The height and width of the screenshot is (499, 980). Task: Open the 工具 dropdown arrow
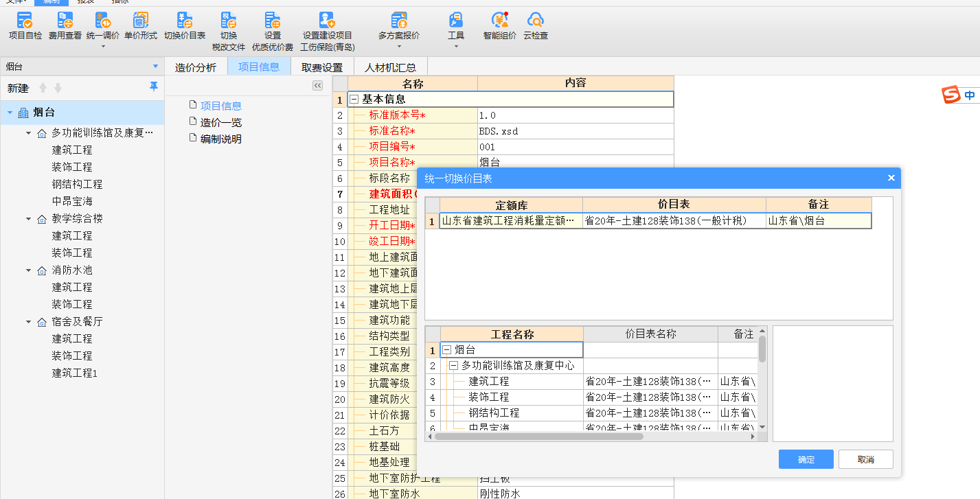click(x=456, y=47)
